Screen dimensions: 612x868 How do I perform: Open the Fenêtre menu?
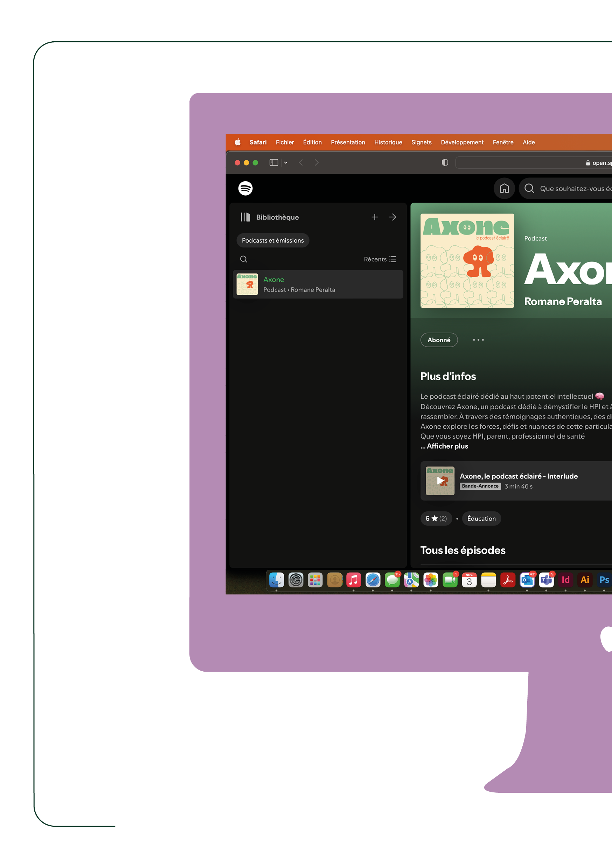tap(503, 142)
